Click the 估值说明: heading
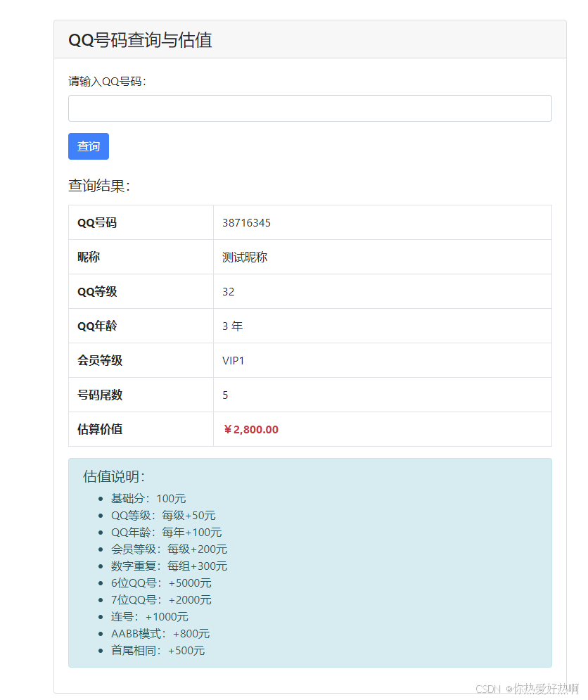Viewport: 588px width, 700px height. 115,476
